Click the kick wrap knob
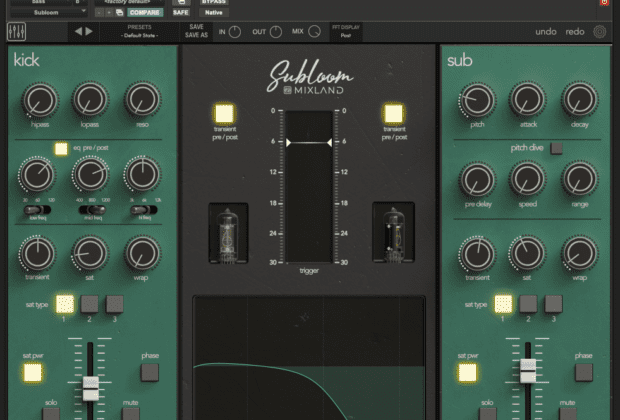The height and width of the screenshot is (420, 620). pyautogui.click(x=142, y=254)
